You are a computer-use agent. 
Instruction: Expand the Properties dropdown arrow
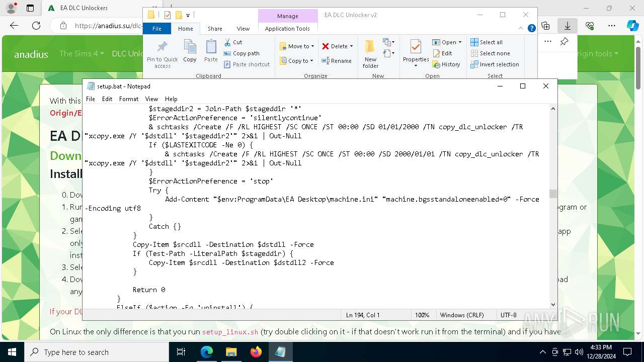[416, 65]
